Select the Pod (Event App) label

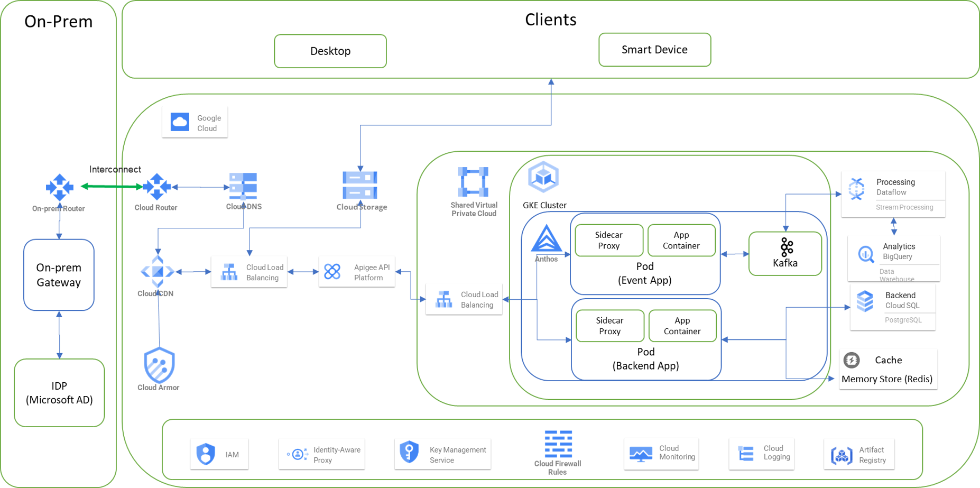coord(645,273)
